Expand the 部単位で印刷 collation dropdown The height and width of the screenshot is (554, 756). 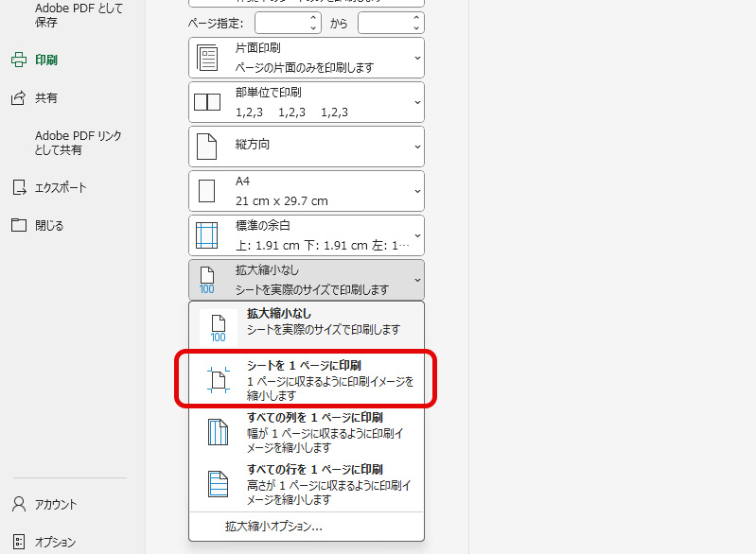coord(306,102)
